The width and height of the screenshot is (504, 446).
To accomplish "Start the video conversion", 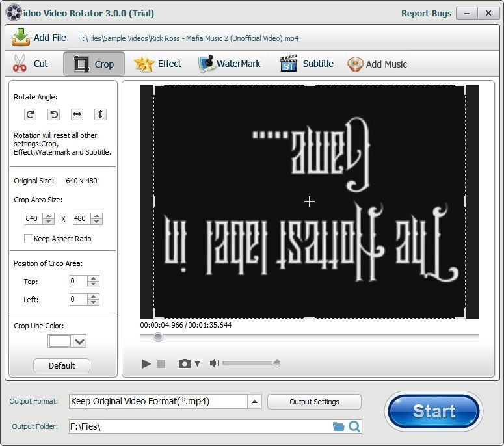I will tap(434, 412).
